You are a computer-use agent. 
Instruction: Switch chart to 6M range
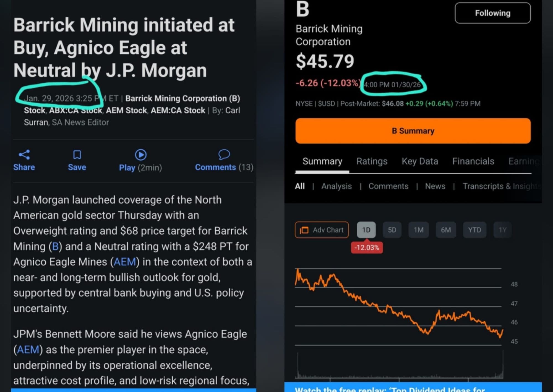(x=446, y=230)
